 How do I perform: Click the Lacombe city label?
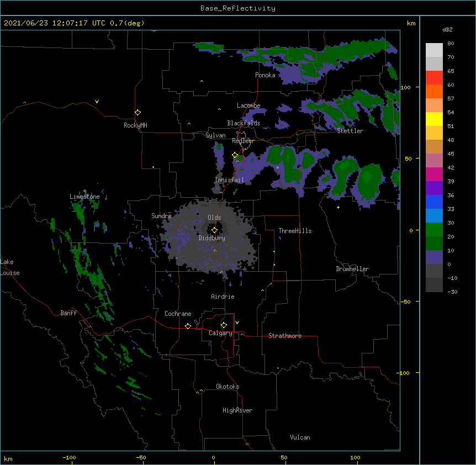[x=248, y=105]
